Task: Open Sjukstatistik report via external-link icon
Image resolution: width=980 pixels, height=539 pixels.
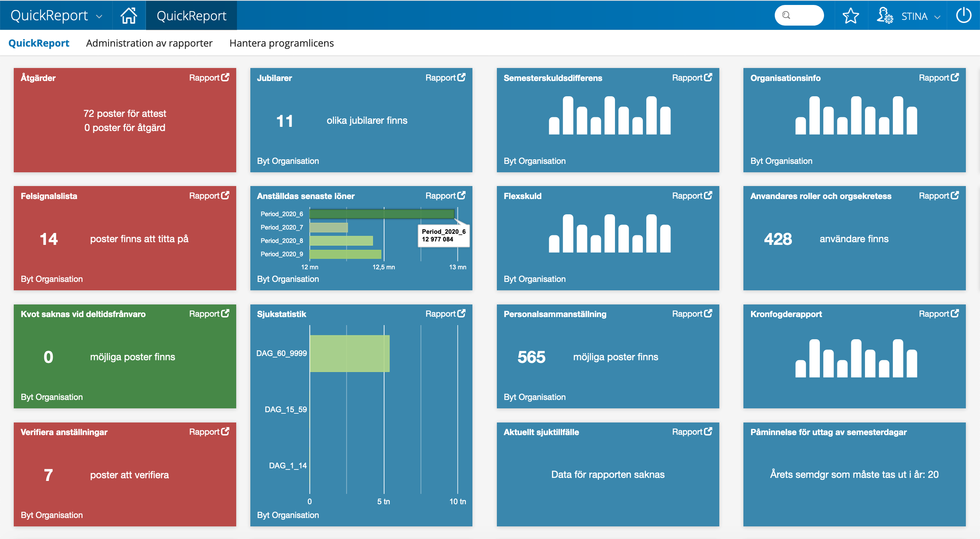Action: (461, 313)
